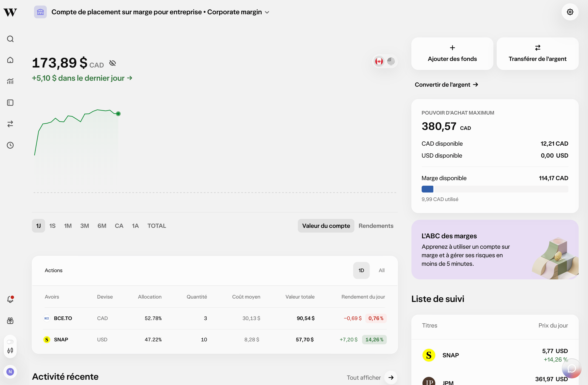Toggle the small switch above candlestick icon
588x385 pixels.
(10, 342)
